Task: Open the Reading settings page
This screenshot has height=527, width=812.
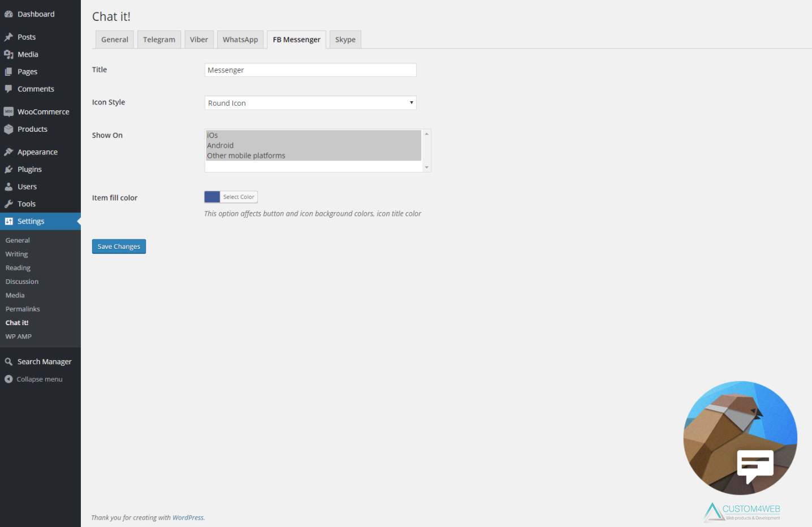Action: [18, 268]
